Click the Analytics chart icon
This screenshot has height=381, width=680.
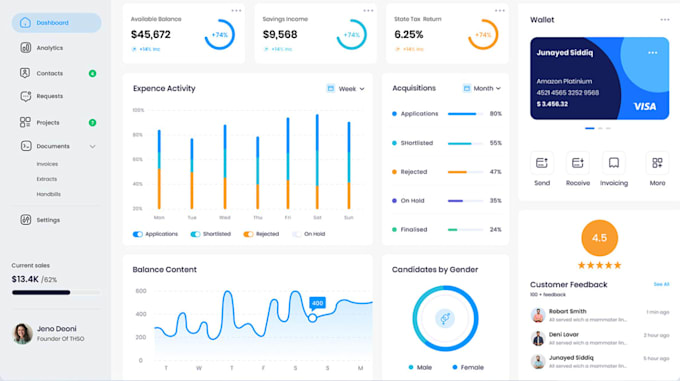pyautogui.click(x=25, y=48)
